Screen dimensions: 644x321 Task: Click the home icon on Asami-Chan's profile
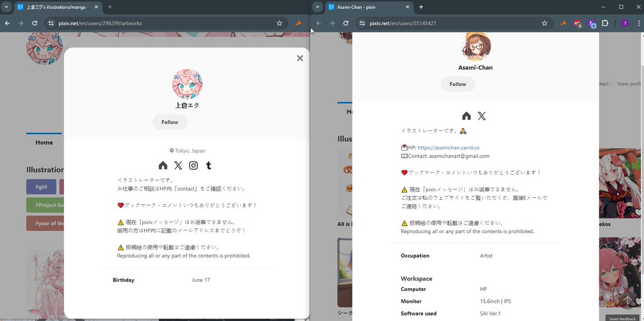466,116
